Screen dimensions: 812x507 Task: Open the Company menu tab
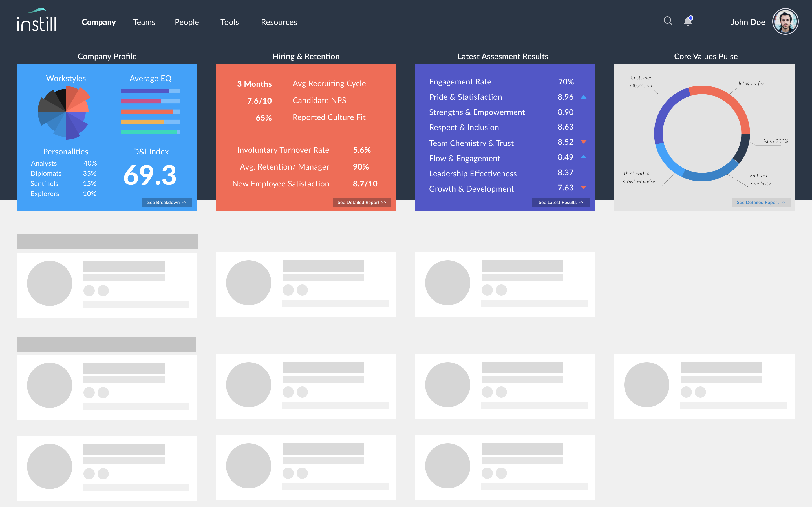pyautogui.click(x=99, y=22)
